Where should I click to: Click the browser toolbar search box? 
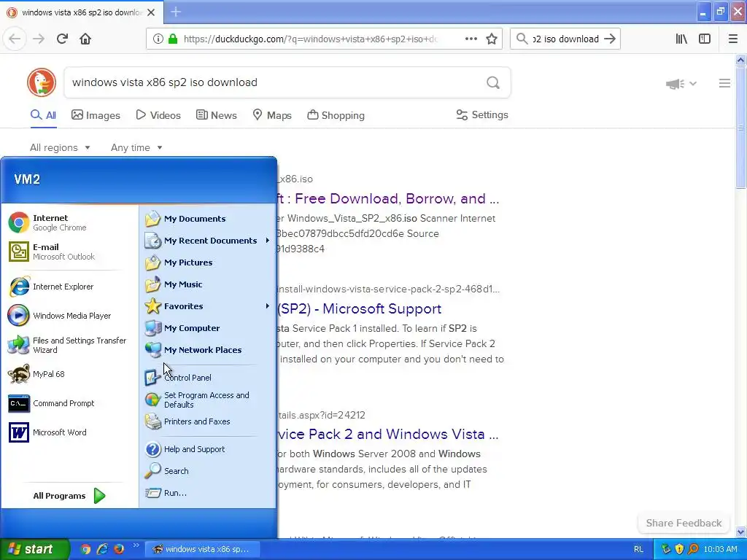pos(565,39)
